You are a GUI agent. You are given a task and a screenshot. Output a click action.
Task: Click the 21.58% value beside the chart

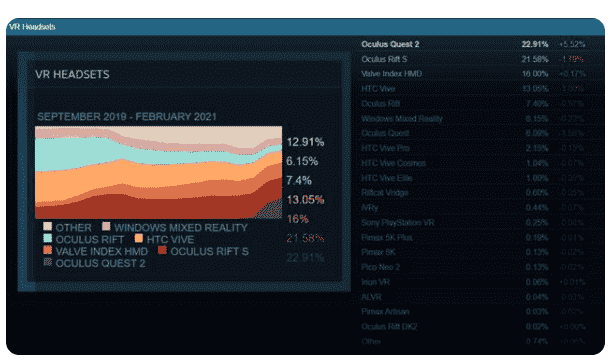(305, 238)
